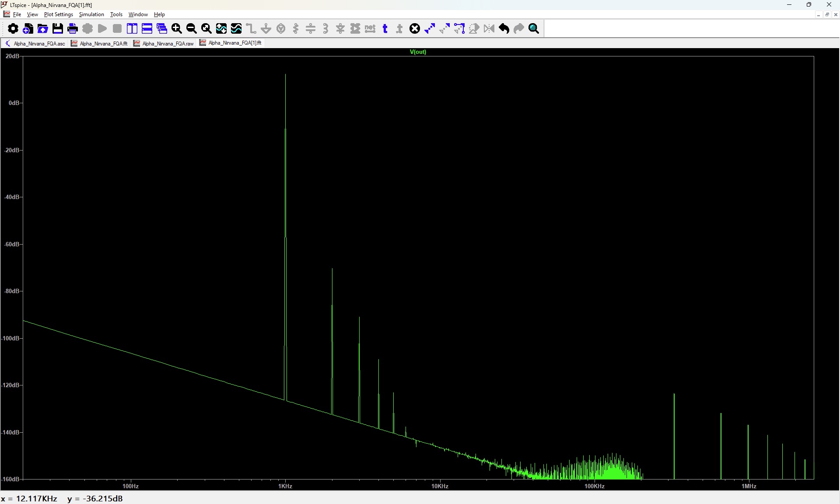The height and width of the screenshot is (504, 840).
Task: Open the Settings gear in the toolbar
Action: 13,29
